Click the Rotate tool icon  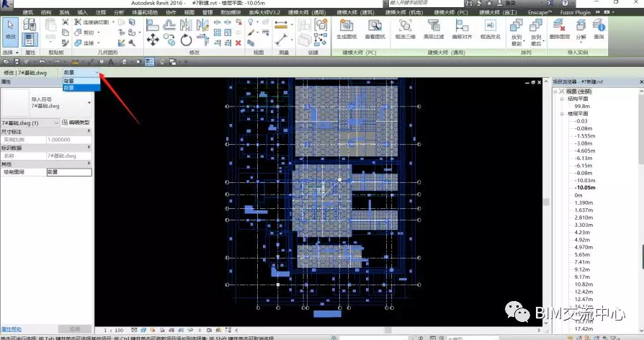[187, 41]
